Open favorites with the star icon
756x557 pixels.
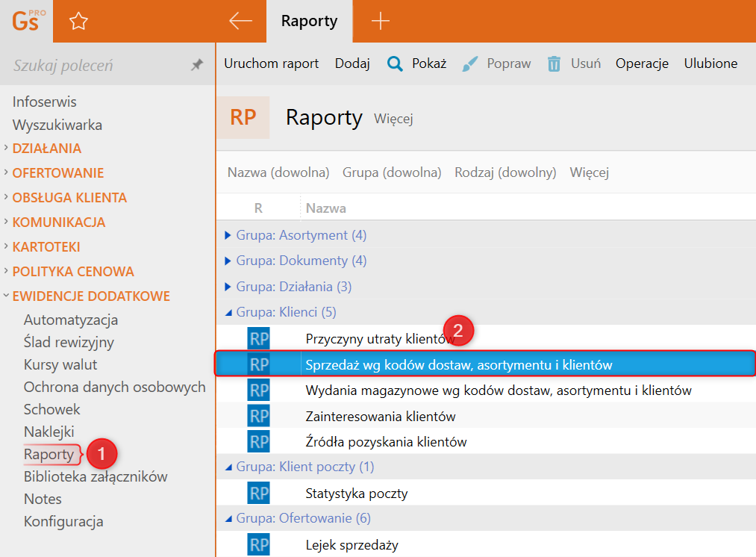point(78,22)
